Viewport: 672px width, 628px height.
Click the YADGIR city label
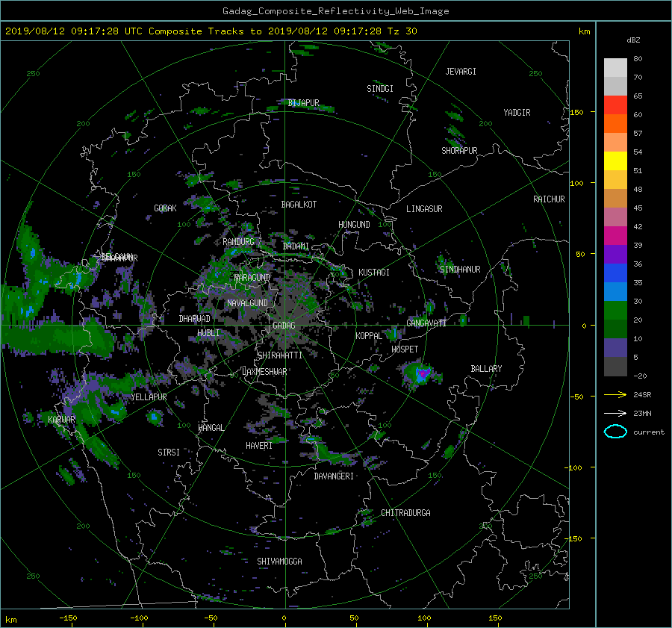517,113
